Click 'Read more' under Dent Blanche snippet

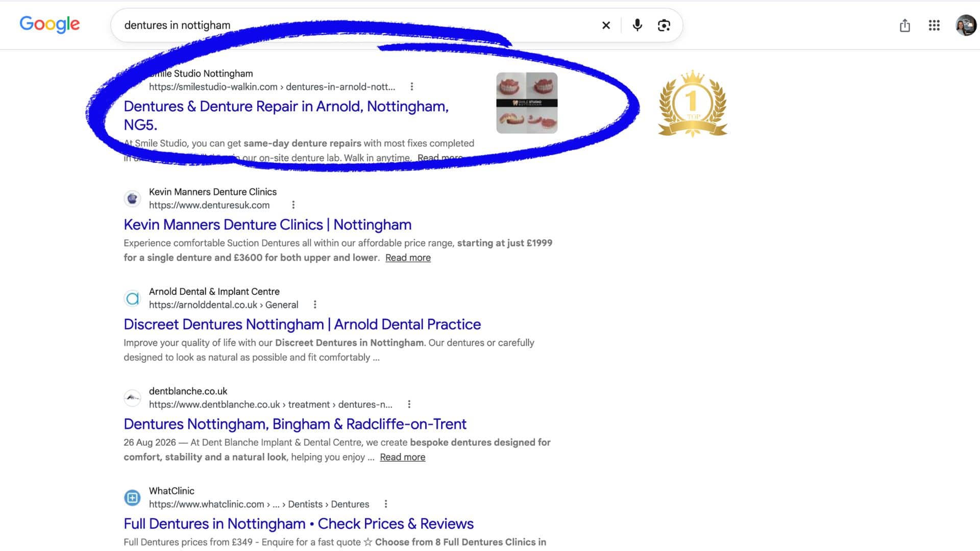click(x=402, y=457)
